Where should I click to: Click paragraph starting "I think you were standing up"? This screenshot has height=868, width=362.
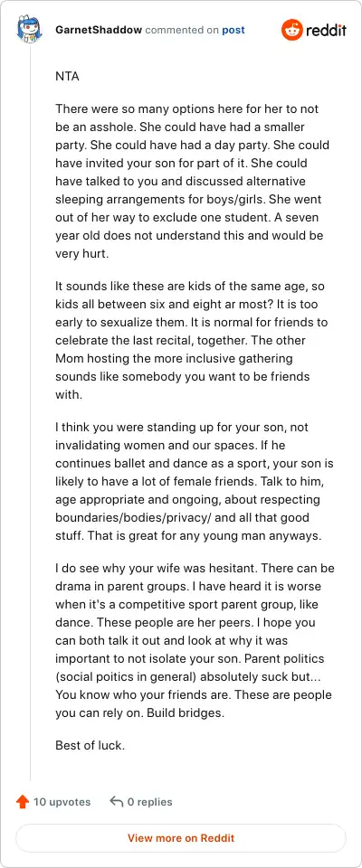[x=194, y=482]
